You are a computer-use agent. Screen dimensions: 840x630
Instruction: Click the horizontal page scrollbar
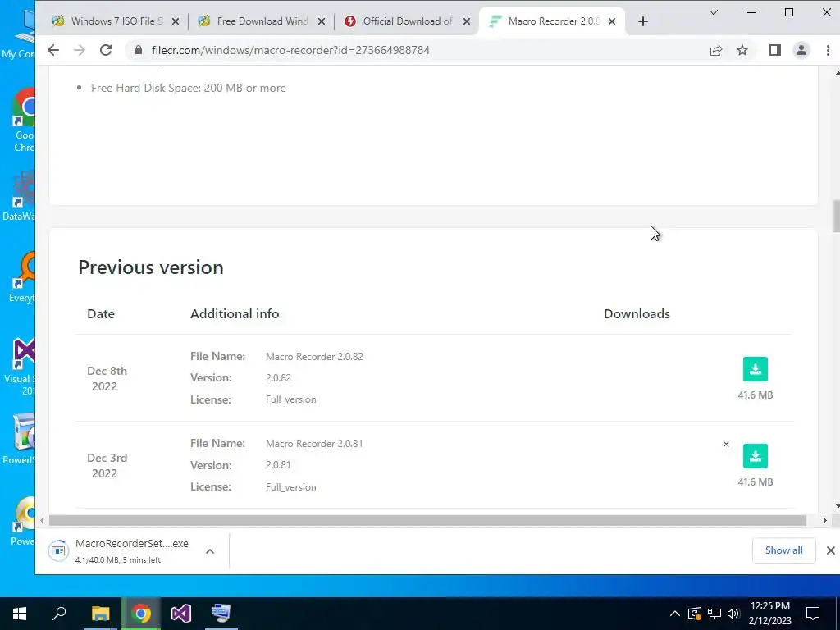coord(427,521)
